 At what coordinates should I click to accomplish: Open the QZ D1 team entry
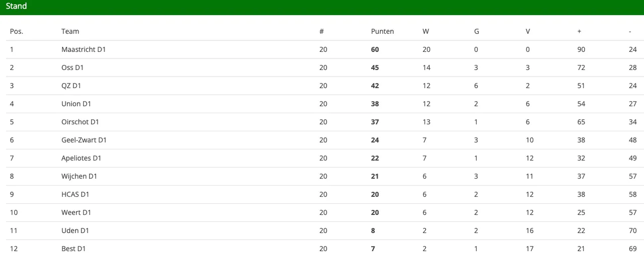tap(71, 85)
